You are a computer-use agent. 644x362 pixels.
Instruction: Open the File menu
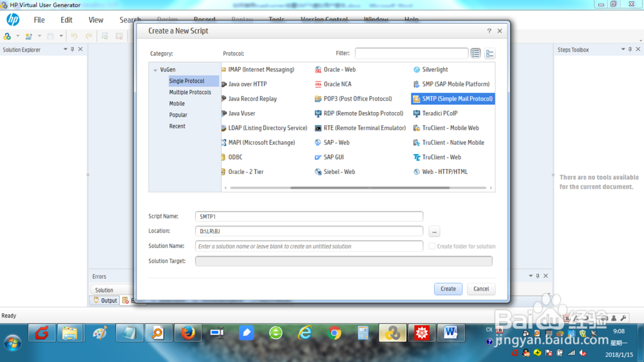(x=39, y=20)
